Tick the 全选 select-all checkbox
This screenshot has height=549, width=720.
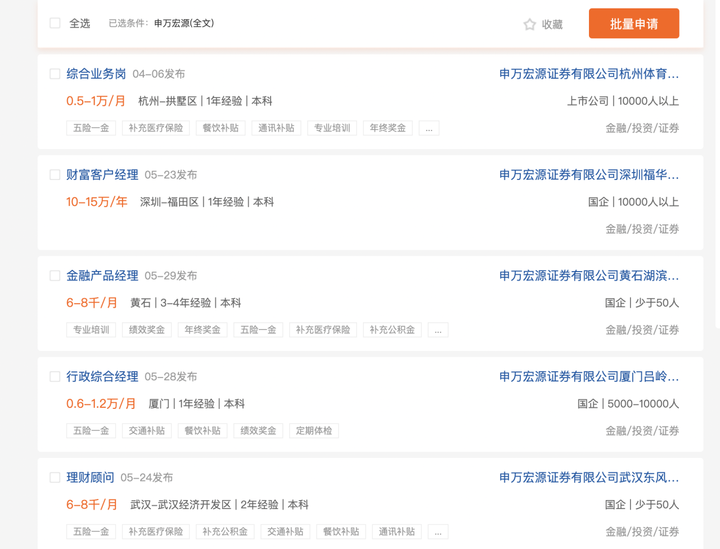click(55, 23)
